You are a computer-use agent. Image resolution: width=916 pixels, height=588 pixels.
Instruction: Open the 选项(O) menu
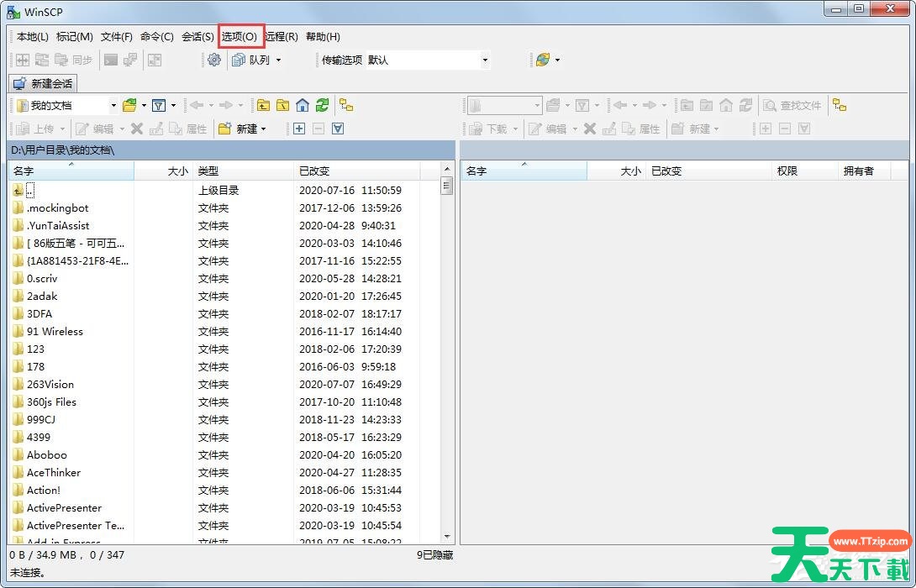[240, 37]
